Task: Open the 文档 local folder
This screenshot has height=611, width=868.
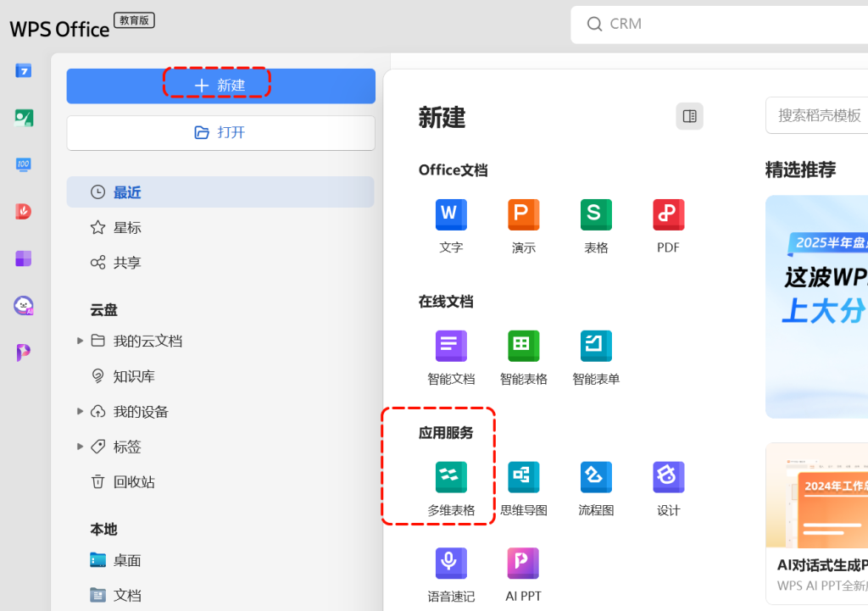Action: pos(115,595)
